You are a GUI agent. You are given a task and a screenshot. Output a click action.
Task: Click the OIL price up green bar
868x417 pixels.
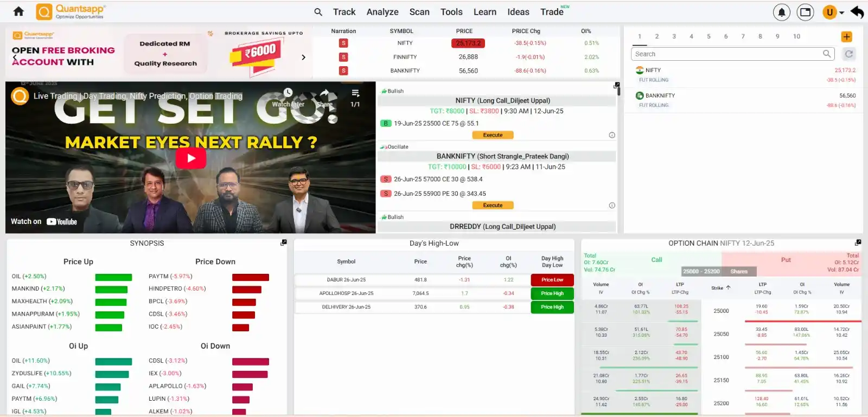[x=113, y=277]
